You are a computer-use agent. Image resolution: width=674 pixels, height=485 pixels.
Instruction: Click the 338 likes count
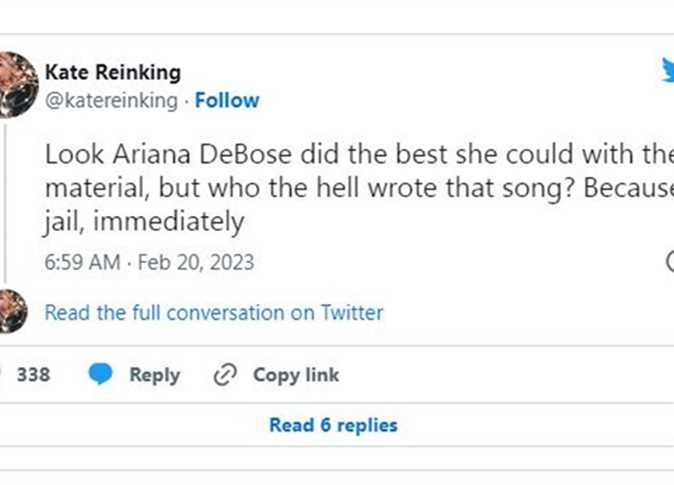33,375
